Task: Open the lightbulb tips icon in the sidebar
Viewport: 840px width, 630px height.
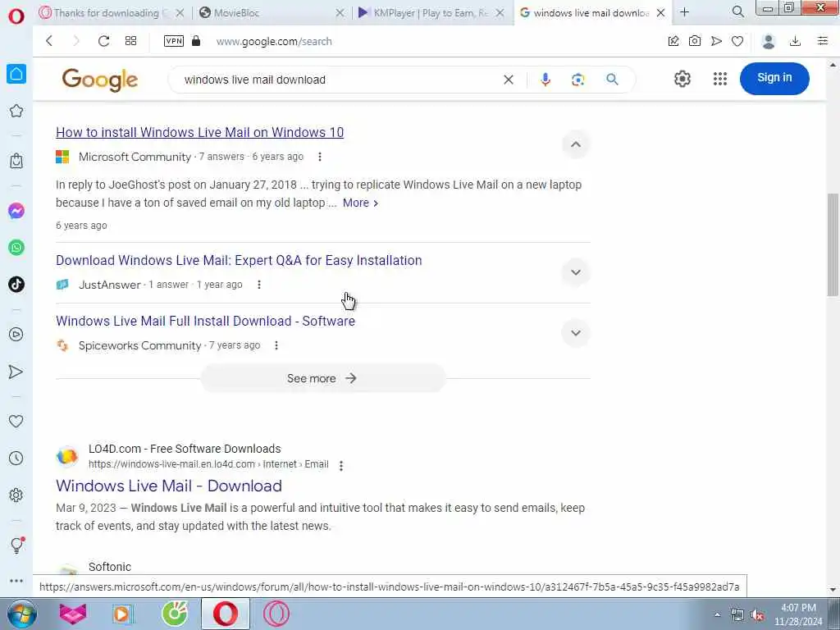Action: coord(16,546)
